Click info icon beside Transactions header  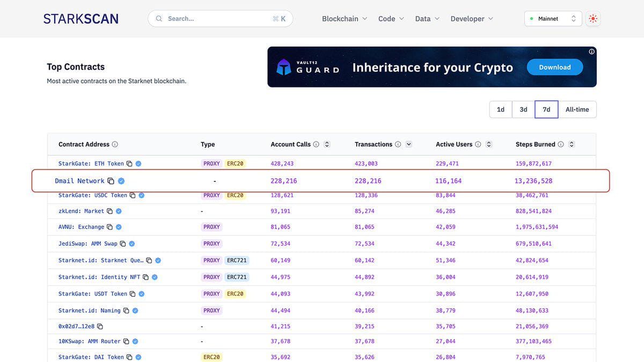tap(398, 144)
